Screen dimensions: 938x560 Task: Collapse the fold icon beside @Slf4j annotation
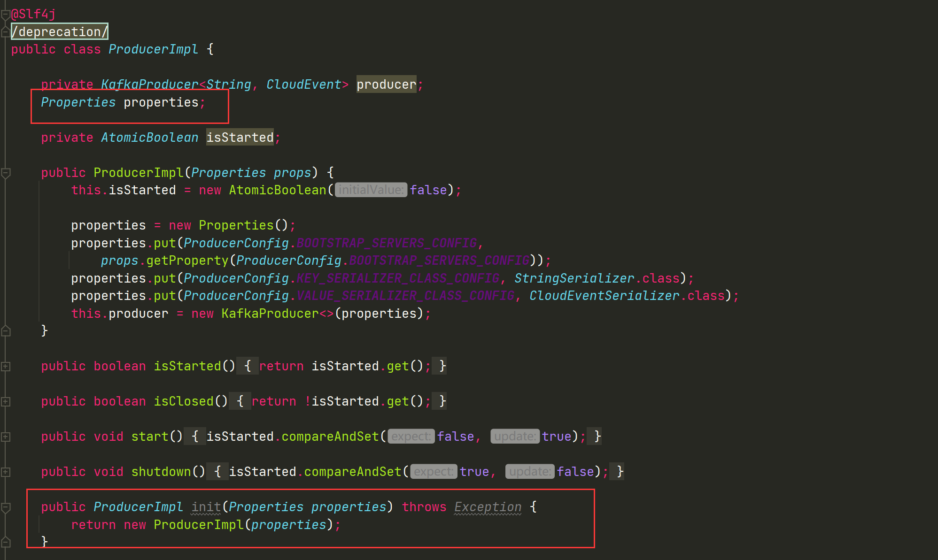coord(6,15)
